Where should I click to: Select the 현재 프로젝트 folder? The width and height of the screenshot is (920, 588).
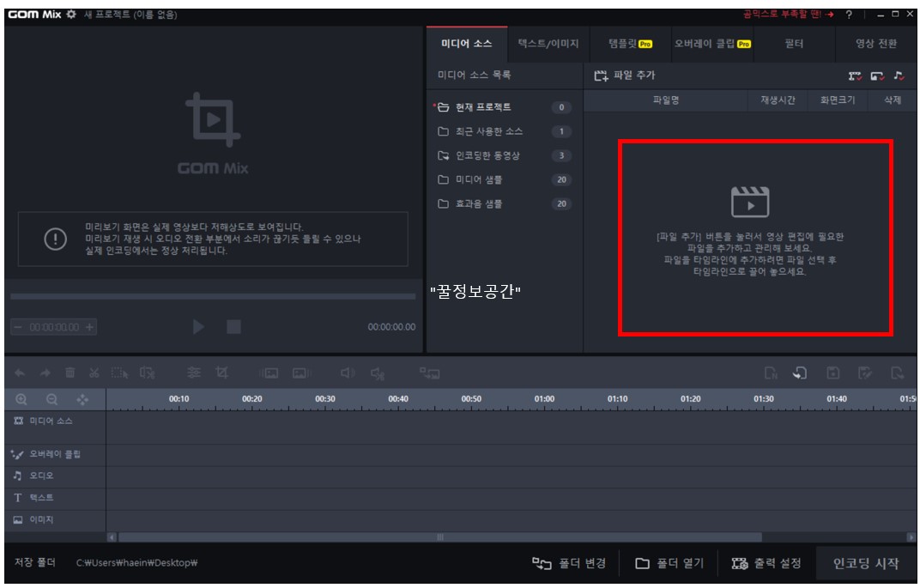pyautogui.click(x=504, y=106)
